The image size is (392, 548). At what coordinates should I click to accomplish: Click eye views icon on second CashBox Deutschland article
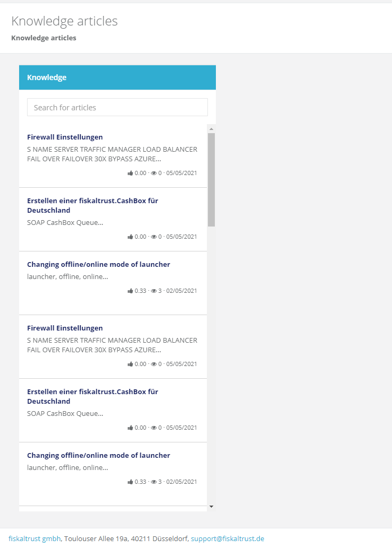point(154,428)
